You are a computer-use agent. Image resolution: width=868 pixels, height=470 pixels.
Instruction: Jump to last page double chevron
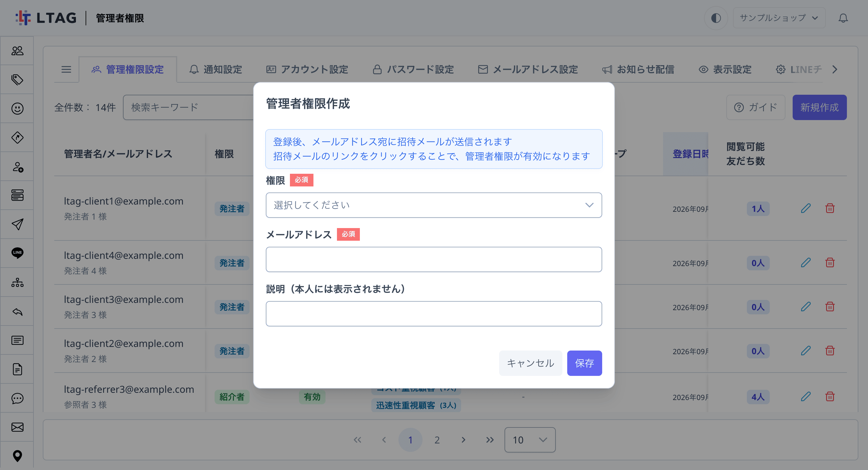[490, 440]
